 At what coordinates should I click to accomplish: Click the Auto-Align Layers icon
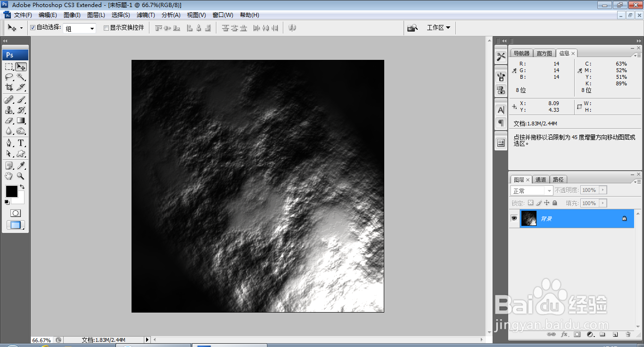[x=292, y=28]
